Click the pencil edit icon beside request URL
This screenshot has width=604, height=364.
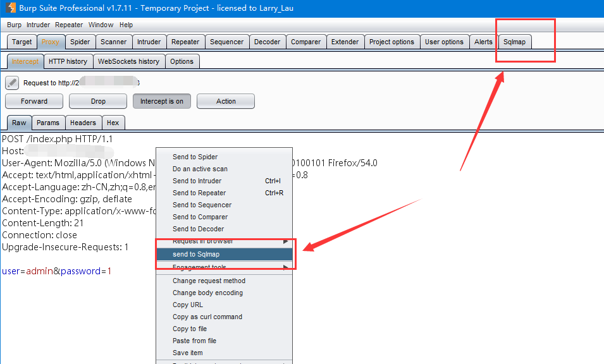(12, 83)
